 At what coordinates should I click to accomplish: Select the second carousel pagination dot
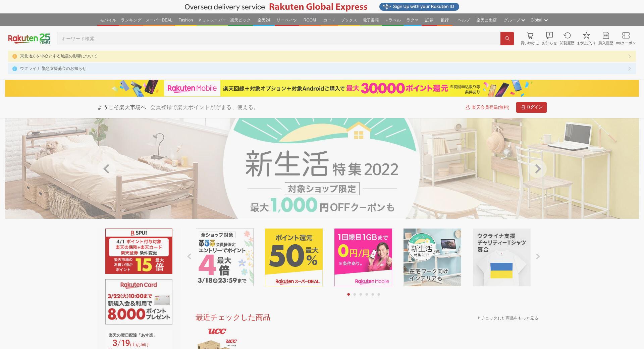pos(355,294)
